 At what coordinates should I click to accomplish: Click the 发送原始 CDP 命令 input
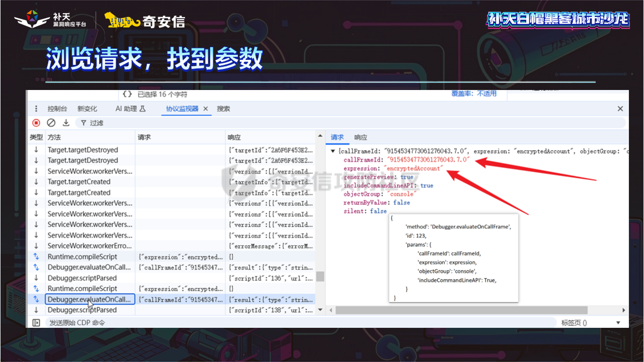[x=302, y=323]
